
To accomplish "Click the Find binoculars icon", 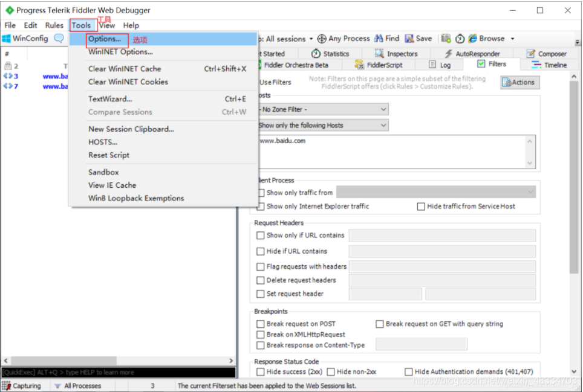I will (x=379, y=39).
